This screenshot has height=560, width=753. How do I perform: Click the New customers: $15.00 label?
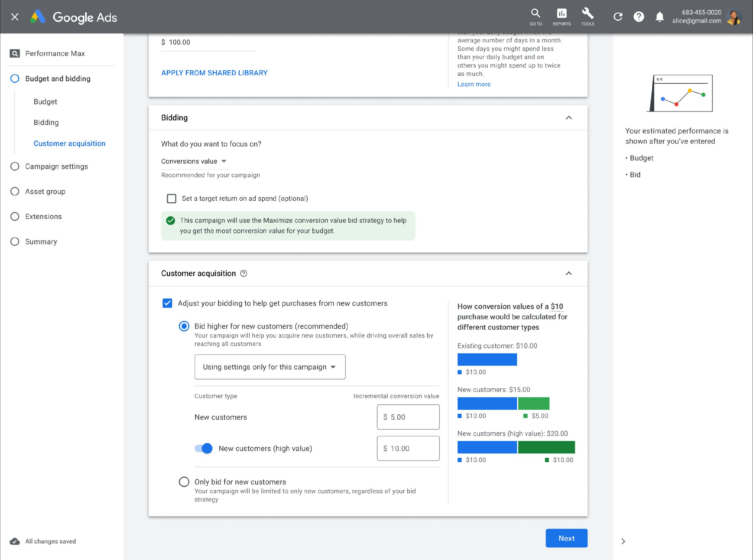coord(493,389)
